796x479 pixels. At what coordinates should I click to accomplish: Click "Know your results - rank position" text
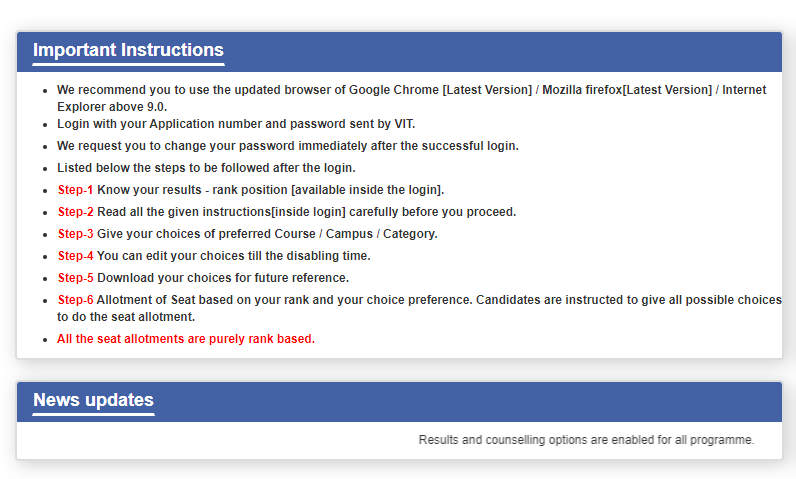270,190
